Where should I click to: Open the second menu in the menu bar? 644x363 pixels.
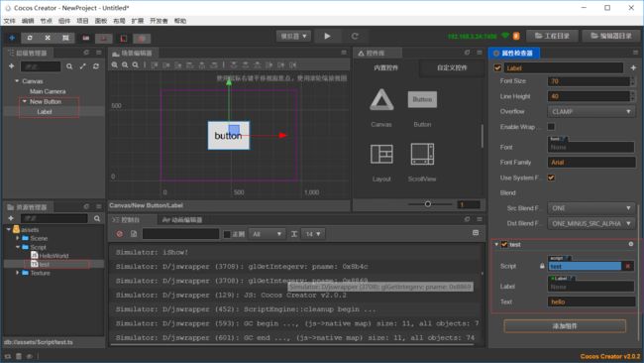coord(28,21)
